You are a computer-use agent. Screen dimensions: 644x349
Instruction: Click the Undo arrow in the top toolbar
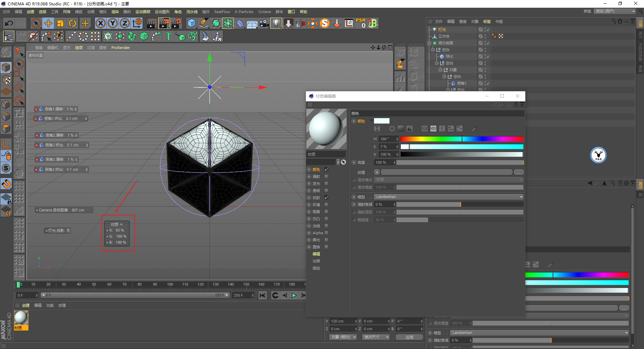[x=9, y=23]
